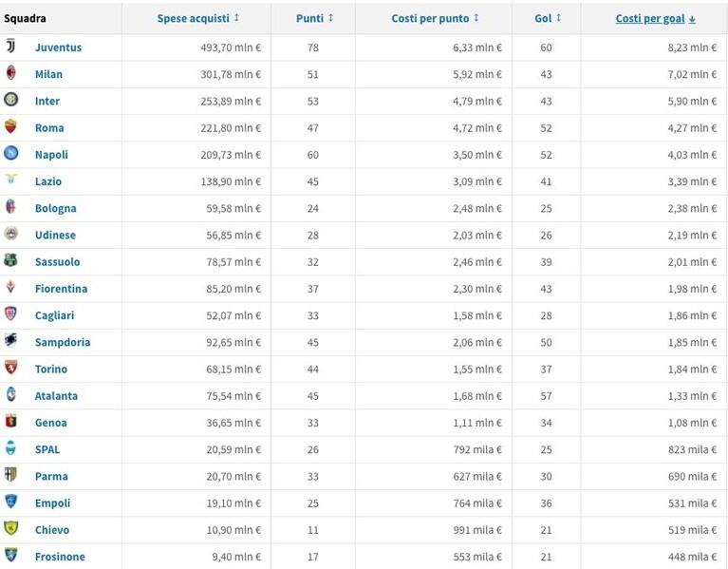Click the SPAL club crest icon

(10, 447)
